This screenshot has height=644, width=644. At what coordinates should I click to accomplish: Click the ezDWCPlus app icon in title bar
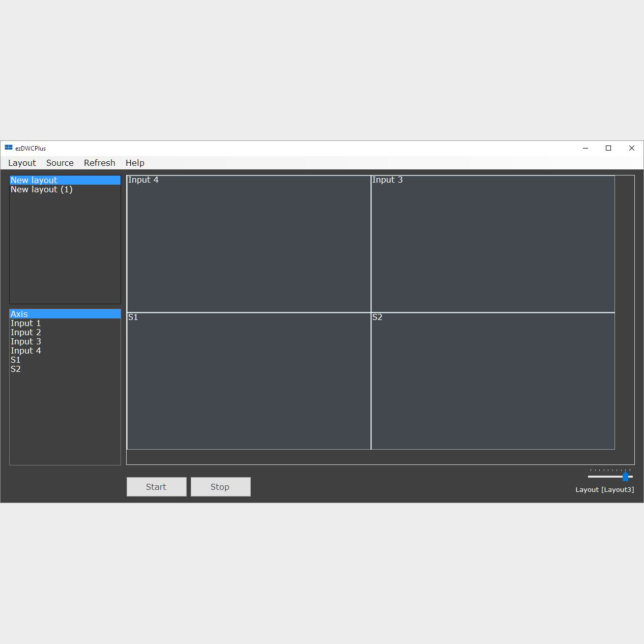(9, 148)
